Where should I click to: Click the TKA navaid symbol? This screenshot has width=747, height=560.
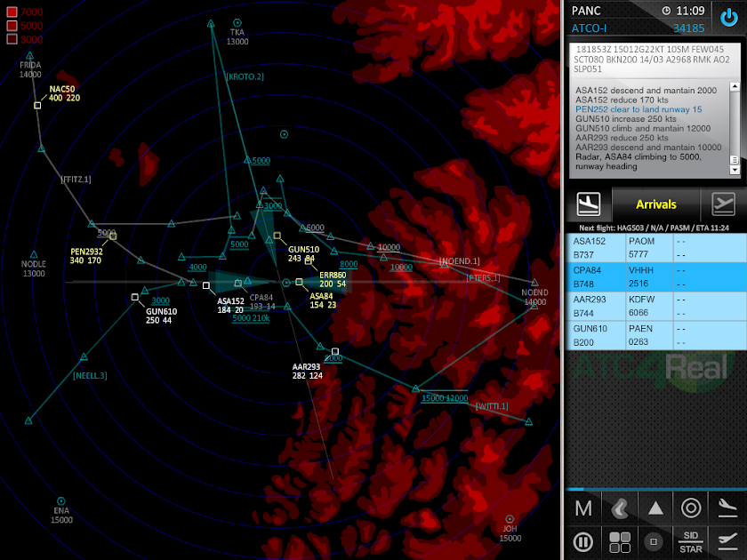237,22
